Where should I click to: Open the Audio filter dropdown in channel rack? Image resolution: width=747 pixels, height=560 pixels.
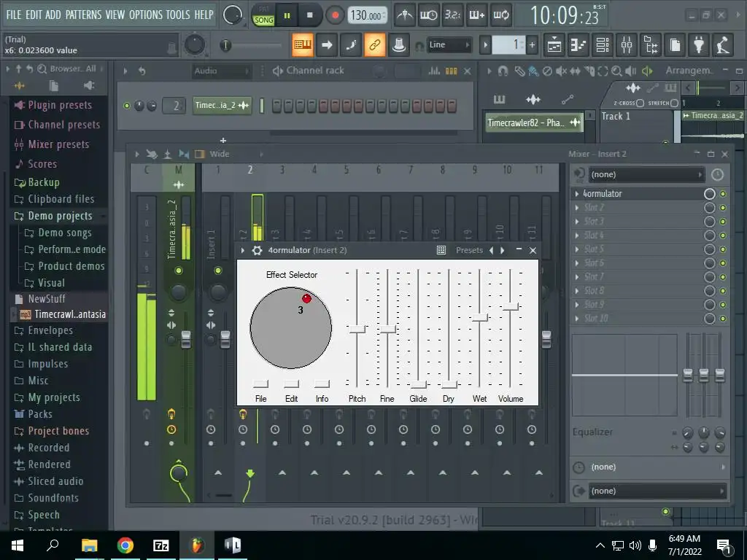(x=222, y=71)
